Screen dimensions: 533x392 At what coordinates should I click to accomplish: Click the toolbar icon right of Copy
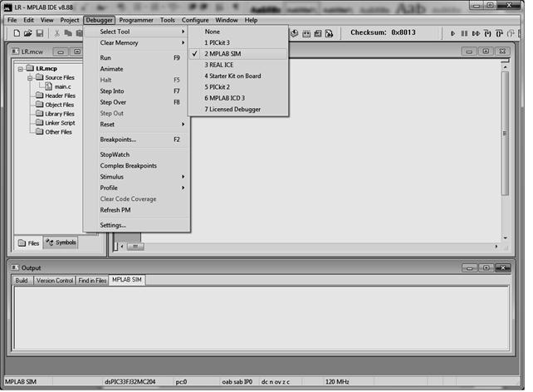[x=79, y=33]
